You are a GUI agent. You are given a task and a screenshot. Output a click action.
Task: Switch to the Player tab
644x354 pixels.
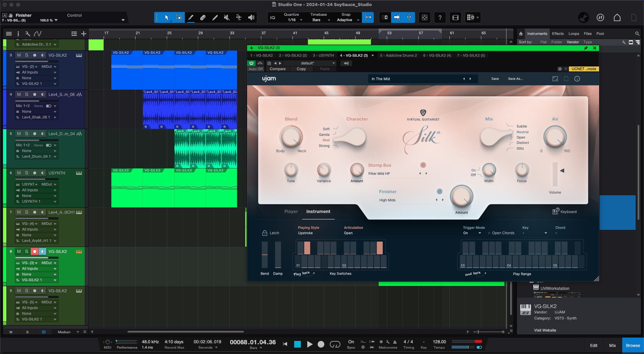coord(291,212)
